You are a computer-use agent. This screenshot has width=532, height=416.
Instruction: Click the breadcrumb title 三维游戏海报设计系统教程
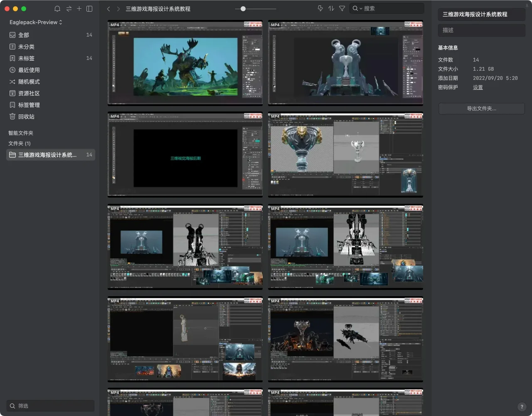point(158,9)
